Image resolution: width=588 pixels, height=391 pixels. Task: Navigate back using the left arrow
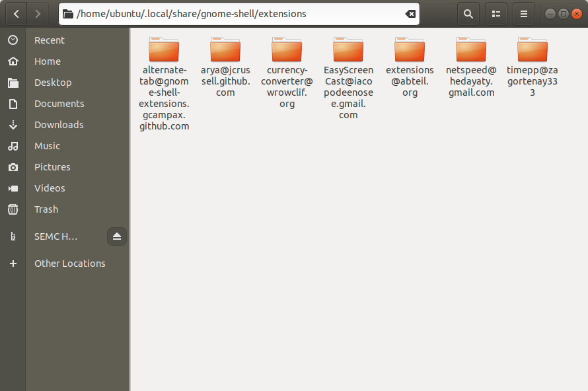click(16, 13)
